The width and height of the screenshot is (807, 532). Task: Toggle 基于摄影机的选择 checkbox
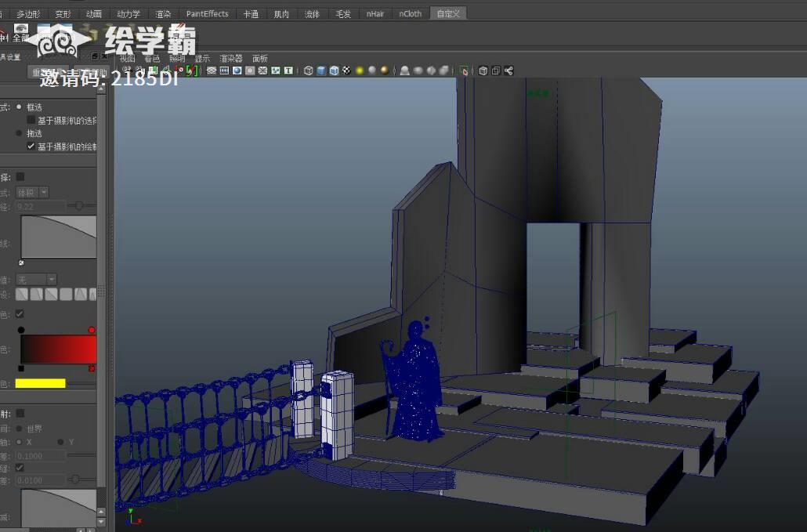coord(31,120)
